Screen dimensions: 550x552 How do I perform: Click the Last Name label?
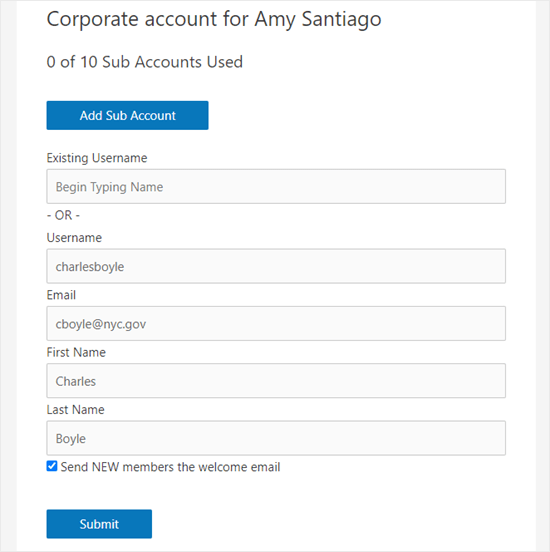point(75,410)
